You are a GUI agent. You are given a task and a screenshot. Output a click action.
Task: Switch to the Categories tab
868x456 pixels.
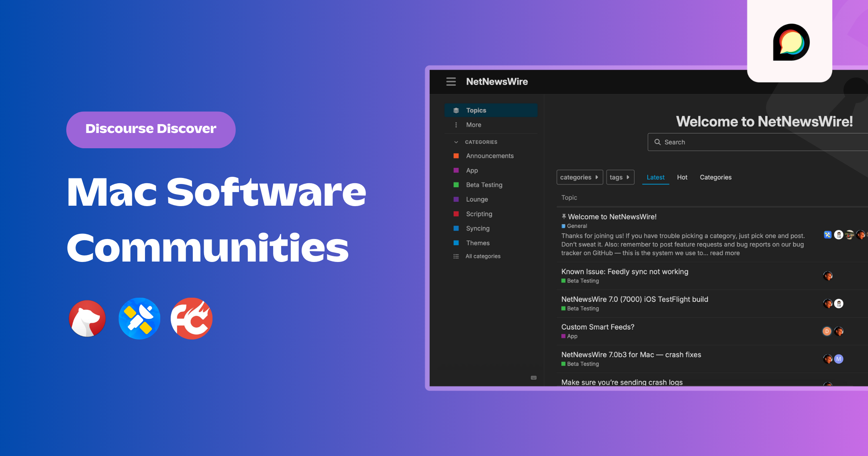715,177
